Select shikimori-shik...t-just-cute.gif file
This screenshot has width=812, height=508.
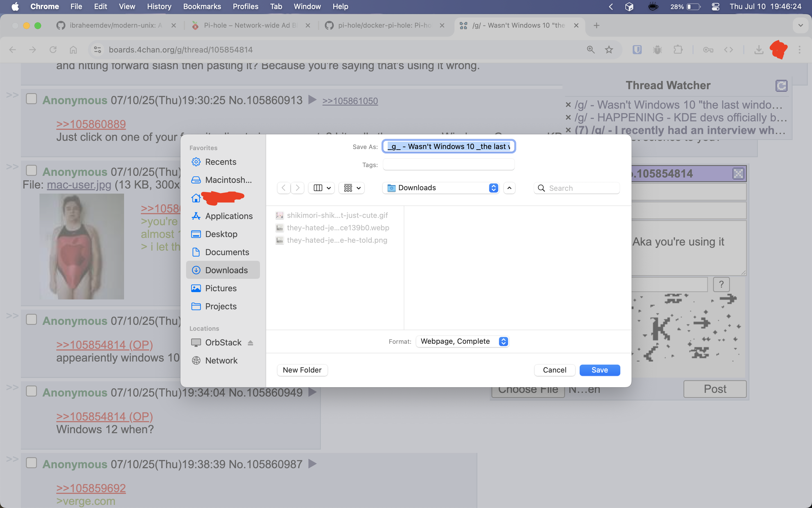click(x=332, y=215)
